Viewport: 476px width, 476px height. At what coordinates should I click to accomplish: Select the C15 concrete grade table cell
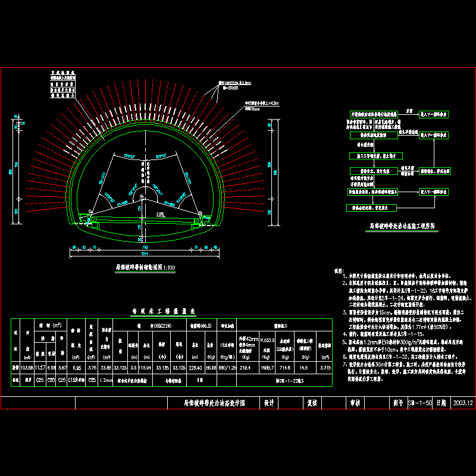(76, 379)
